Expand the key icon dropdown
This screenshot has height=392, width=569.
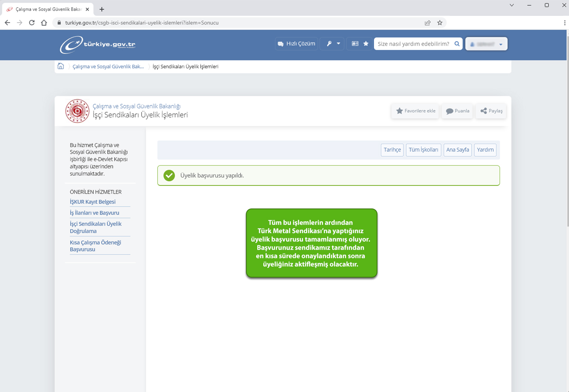tap(333, 44)
